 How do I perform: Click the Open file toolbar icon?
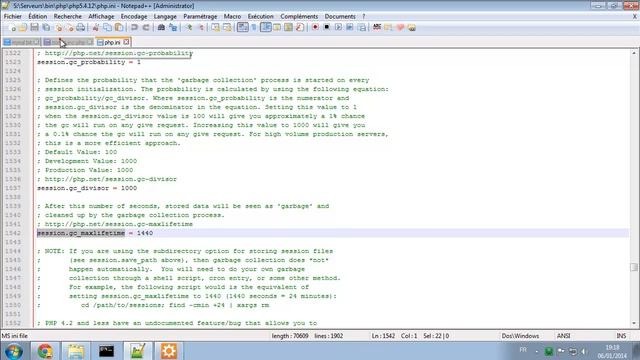click(x=23, y=27)
